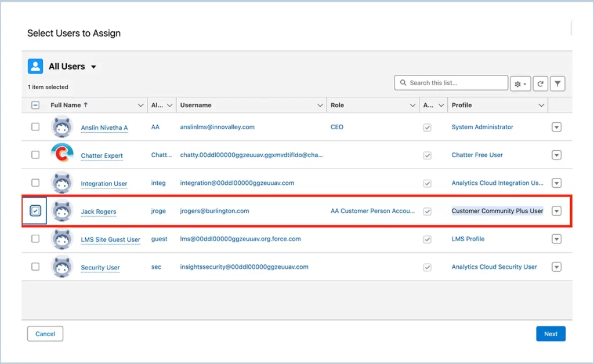This screenshot has height=364, width=594.
Task: Open the list view controls gear menu
Action: 520,83
